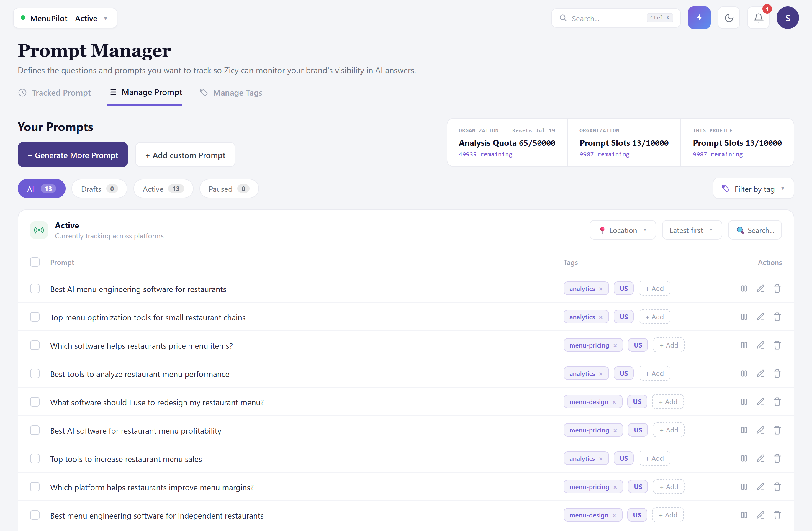812x531 pixels.
Task: Open the MenuPilot - Active profile dropdown
Action: point(65,18)
